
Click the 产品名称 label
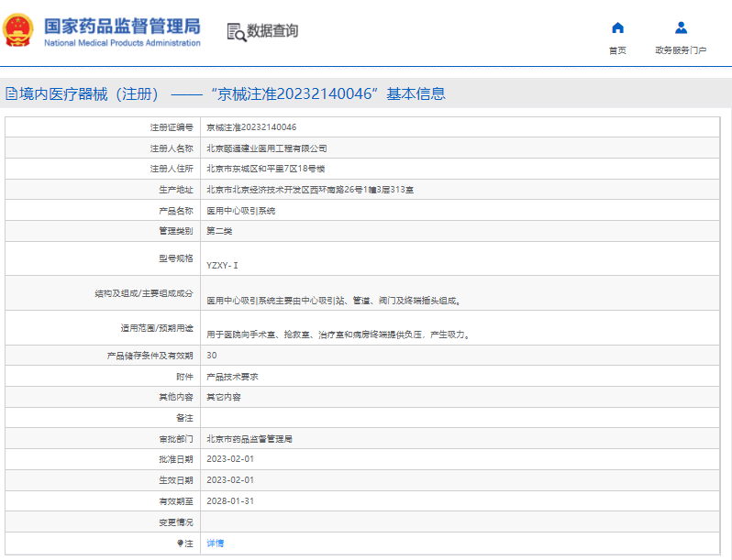coord(176,211)
